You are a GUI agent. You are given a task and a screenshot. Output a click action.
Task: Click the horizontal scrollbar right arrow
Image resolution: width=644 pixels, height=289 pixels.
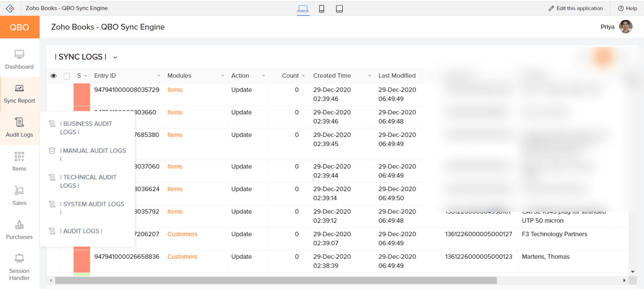pyautogui.click(x=624, y=280)
